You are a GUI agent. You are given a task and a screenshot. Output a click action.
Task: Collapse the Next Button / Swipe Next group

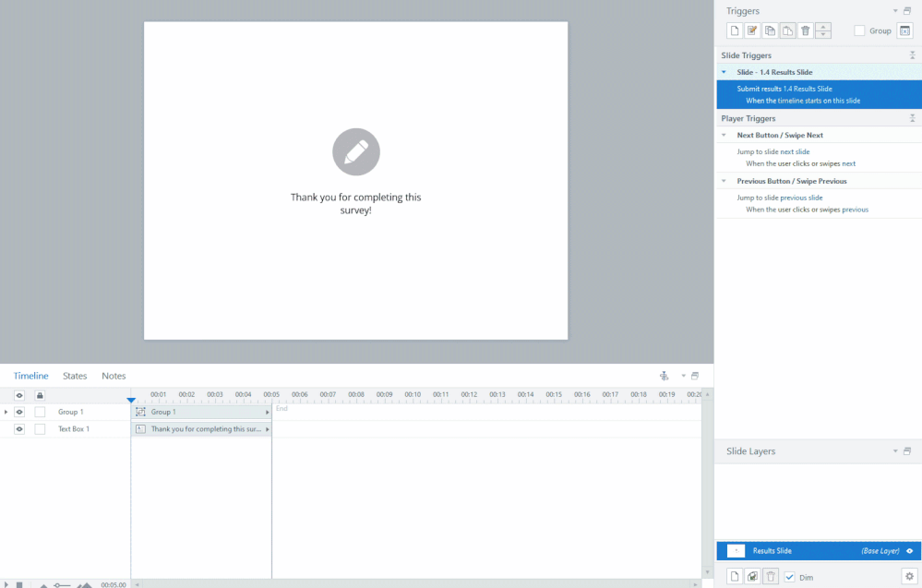pyautogui.click(x=724, y=136)
